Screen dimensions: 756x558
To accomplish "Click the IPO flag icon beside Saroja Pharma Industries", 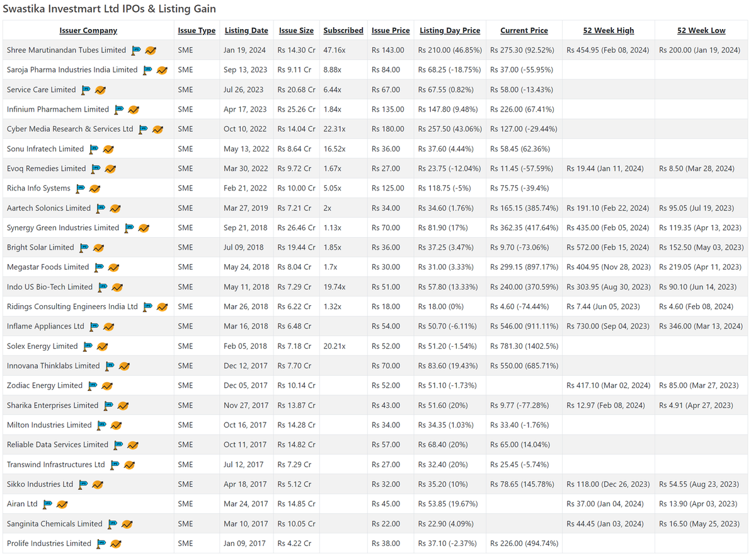I will (x=148, y=70).
